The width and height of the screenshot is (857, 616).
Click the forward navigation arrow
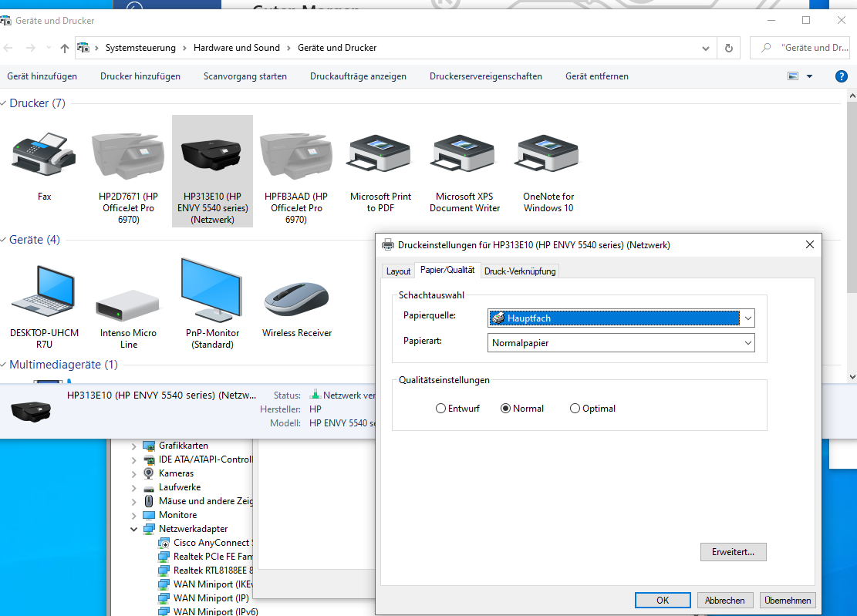[31, 48]
